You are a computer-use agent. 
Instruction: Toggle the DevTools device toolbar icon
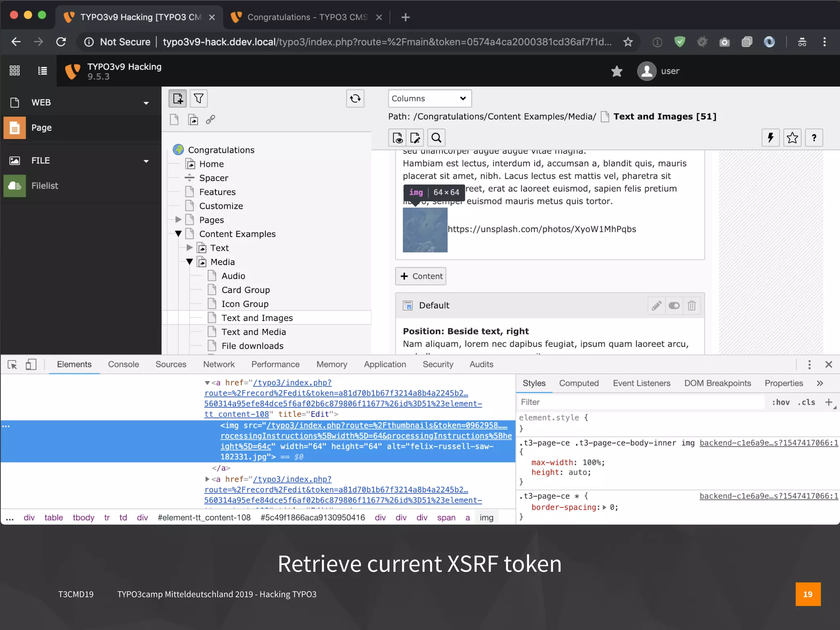click(31, 365)
